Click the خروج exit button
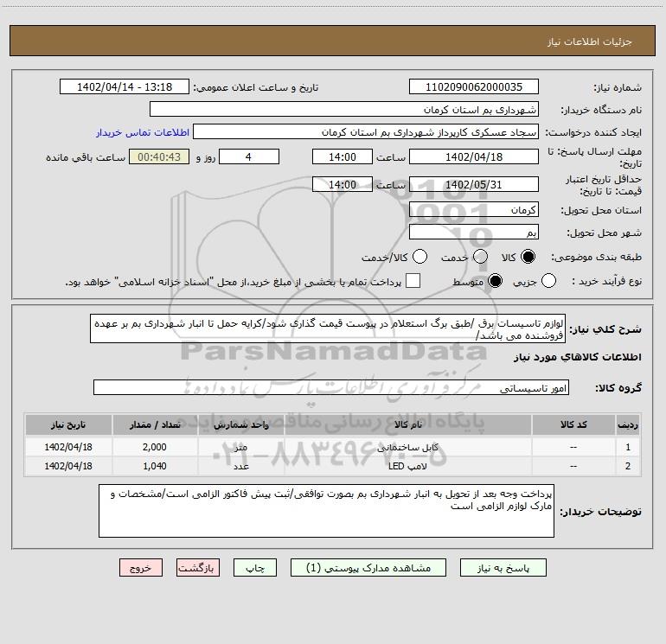Viewport: 666px width, 644px height. click(x=141, y=568)
